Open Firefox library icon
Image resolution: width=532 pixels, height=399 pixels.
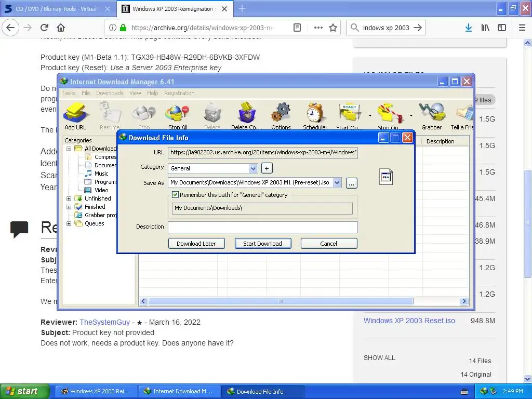point(485,28)
